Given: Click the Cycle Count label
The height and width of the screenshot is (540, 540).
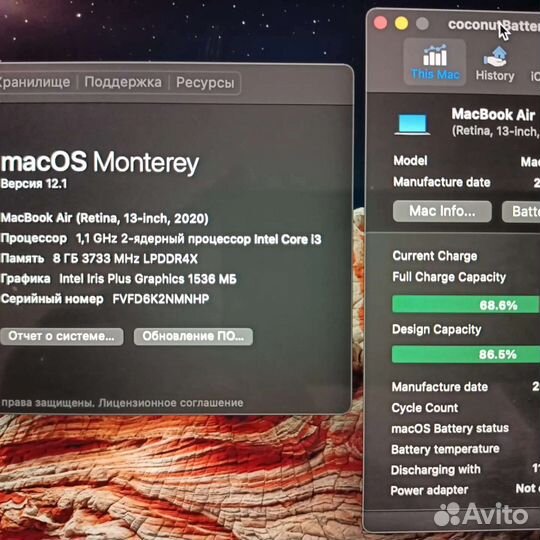Looking at the screenshot, I should point(425,408).
